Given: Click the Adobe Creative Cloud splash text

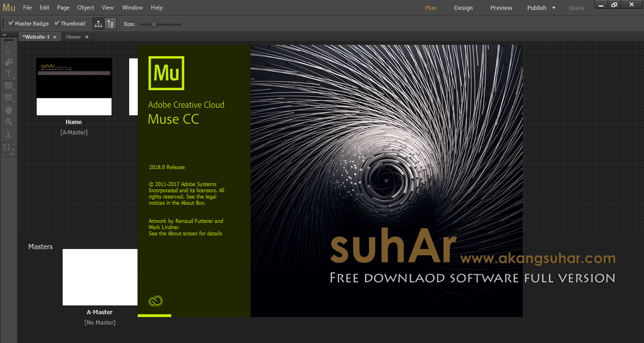Looking at the screenshot, I should pyautogui.click(x=186, y=105).
